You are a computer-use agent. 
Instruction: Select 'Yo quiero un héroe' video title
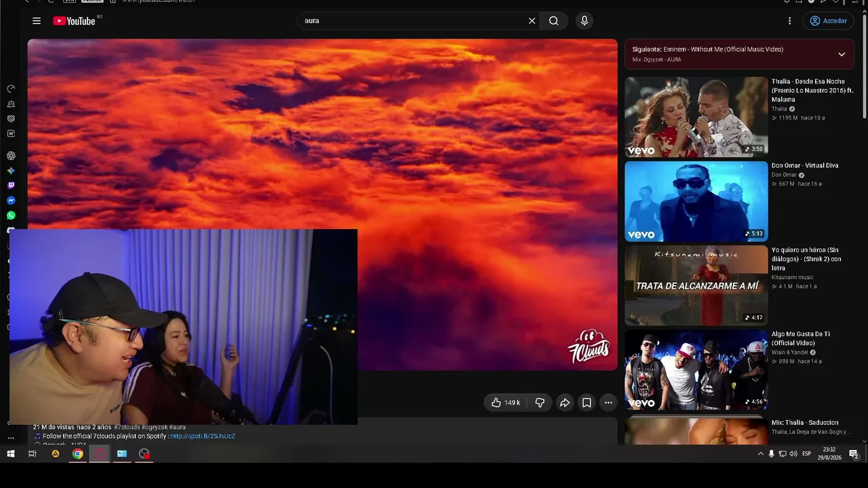coord(806,259)
